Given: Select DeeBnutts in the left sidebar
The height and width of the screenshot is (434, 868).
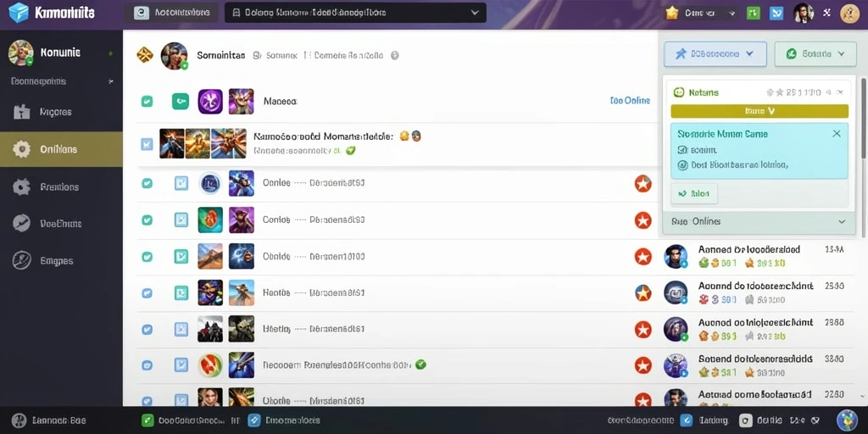Looking at the screenshot, I should point(61,224).
